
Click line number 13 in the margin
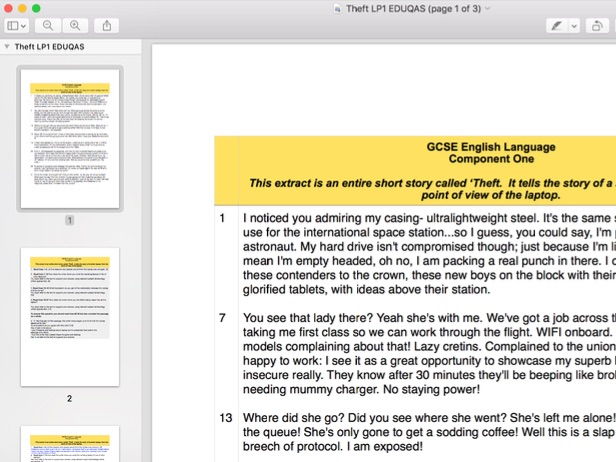pos(226,418)
